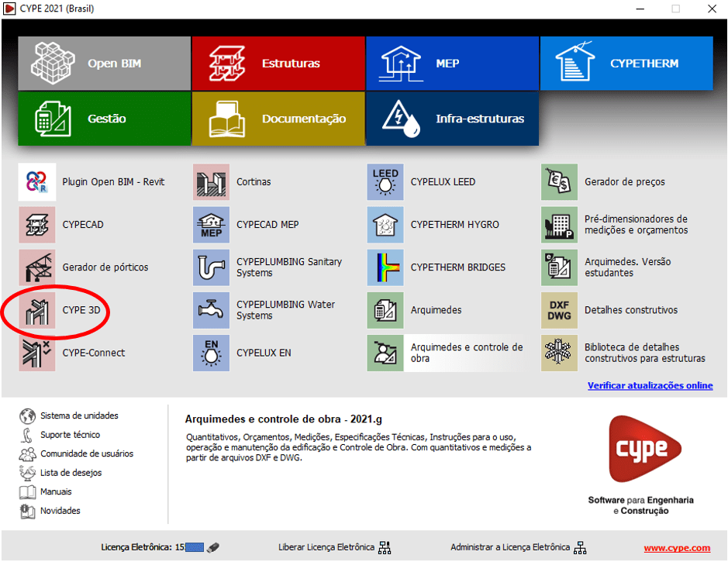Click the DXF DWG Detalhes construtivos icon

[x=560, y=310]
